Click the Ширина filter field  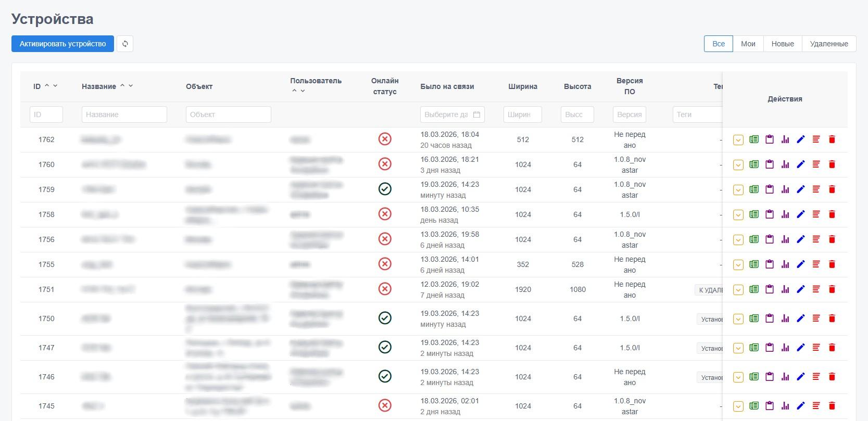coord(523,114)
